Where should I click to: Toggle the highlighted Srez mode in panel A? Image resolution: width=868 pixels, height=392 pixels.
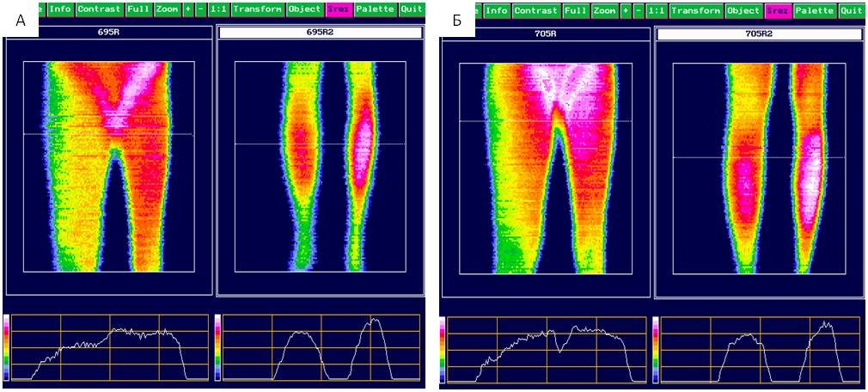coord(339,9)
